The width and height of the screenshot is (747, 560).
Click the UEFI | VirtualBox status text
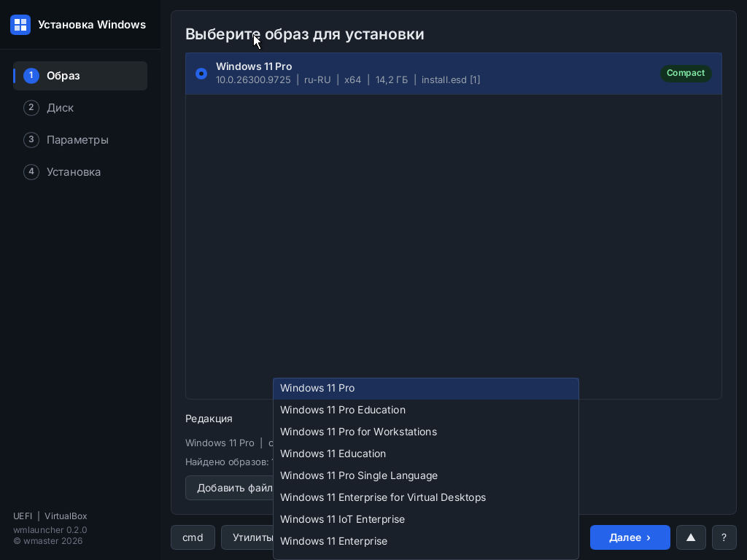(x=50, y=516)
